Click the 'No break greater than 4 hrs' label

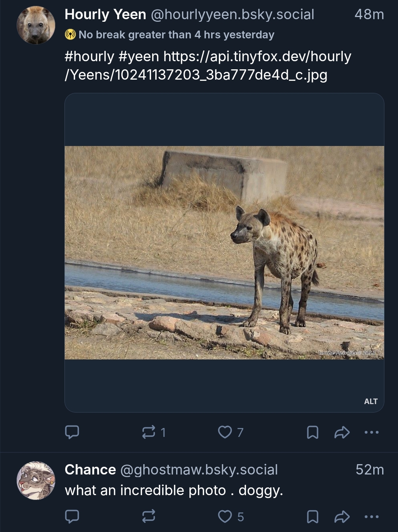click(x=176, y=35)
